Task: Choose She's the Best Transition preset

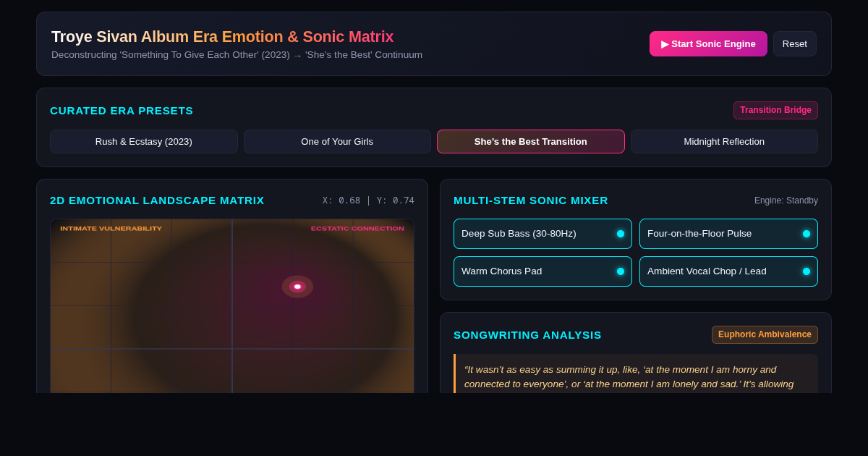Action: click(531, 141)
